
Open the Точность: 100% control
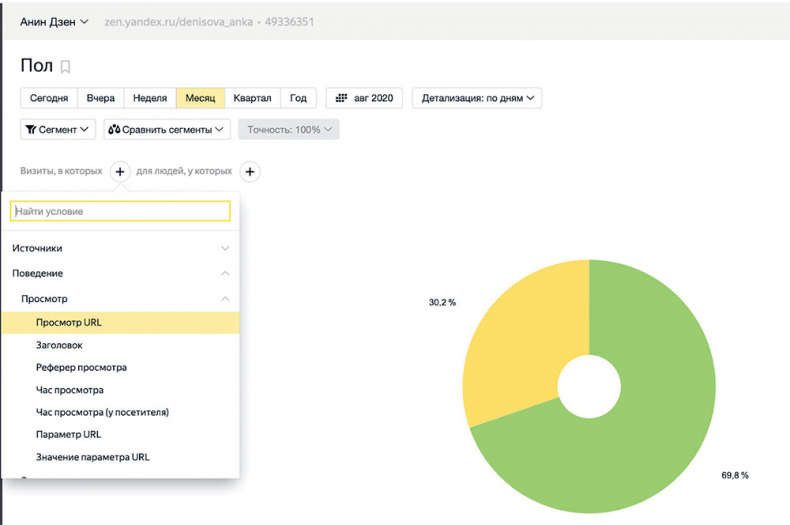[288, 129]
